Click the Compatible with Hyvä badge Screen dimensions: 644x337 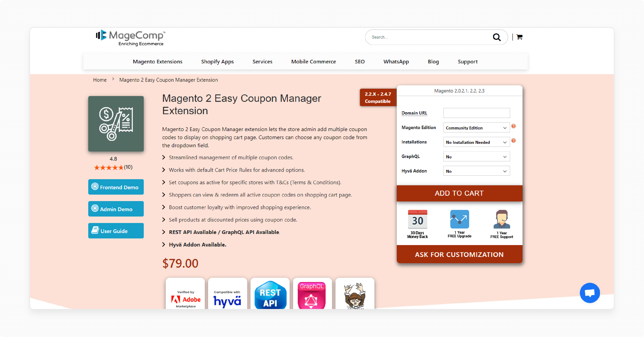(x=227, y=294)
